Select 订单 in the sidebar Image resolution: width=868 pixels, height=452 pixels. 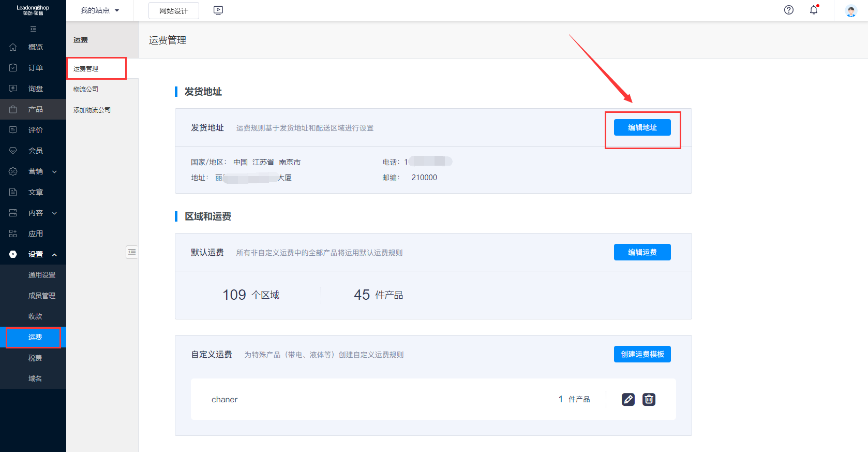pos(35,68)
